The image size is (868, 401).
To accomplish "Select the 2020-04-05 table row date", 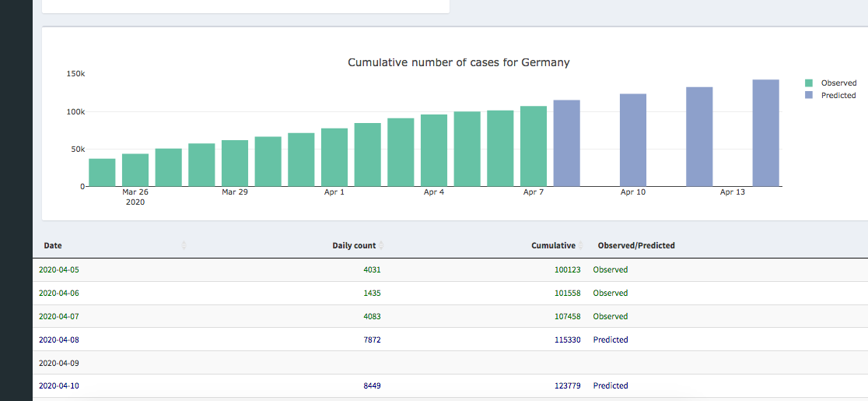I will (x=58, y=270).
